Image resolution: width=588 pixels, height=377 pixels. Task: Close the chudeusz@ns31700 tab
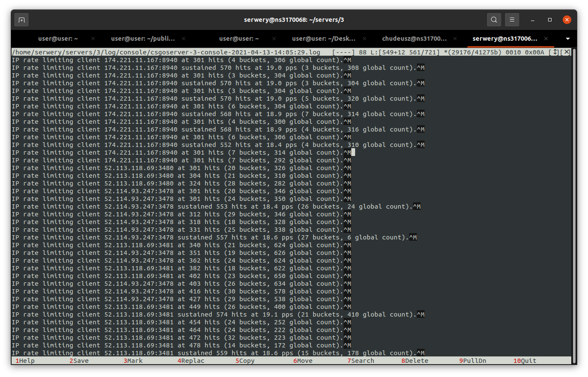click(456, 39)
